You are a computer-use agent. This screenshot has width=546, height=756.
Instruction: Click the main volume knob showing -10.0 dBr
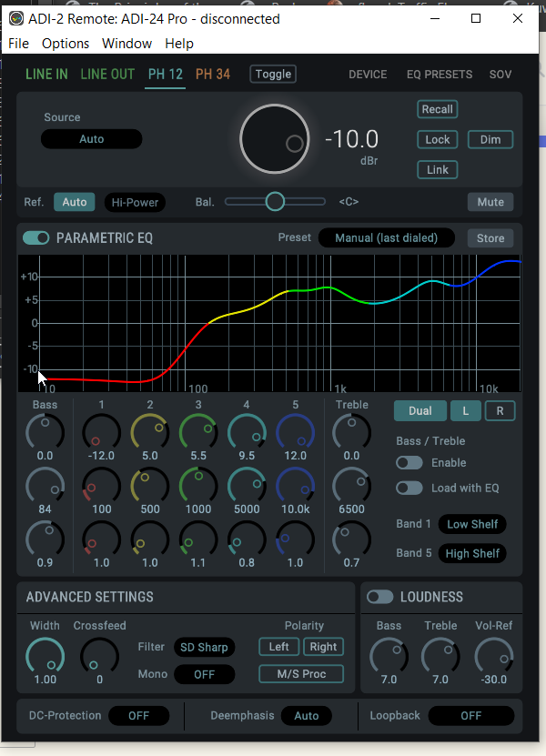tap(275, 139)
